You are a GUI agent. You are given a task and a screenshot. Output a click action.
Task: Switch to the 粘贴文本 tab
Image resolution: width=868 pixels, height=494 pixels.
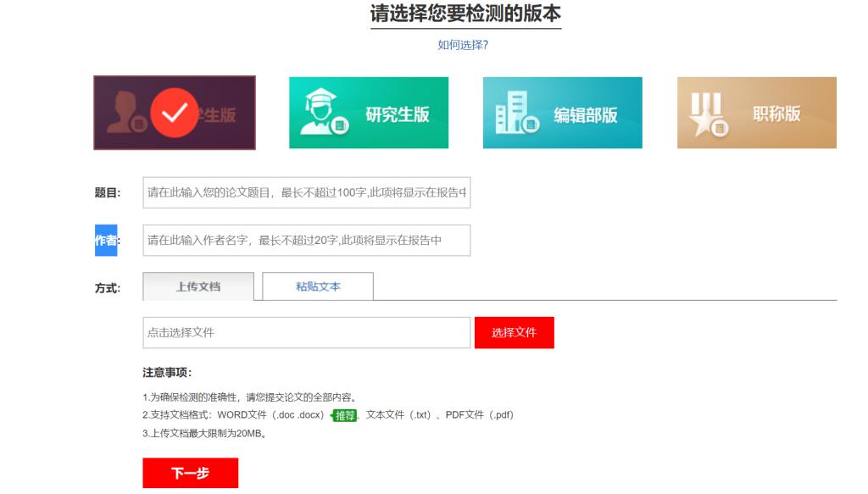[318, 286]
